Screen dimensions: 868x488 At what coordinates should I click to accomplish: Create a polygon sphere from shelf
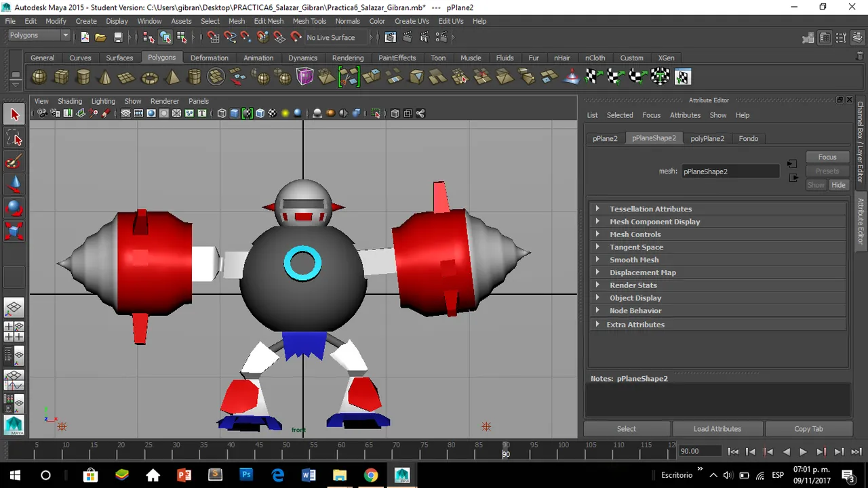pos(39,77)
